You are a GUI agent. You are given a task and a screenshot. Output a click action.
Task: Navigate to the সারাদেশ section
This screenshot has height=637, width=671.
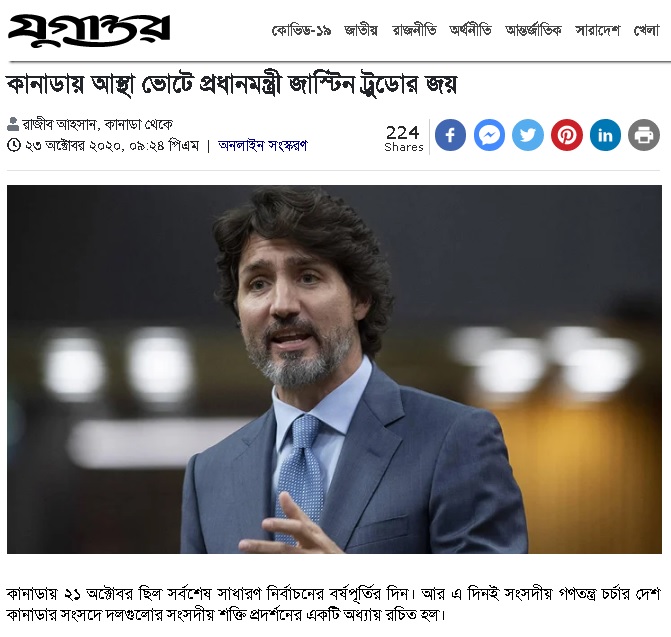pos(597,30)
